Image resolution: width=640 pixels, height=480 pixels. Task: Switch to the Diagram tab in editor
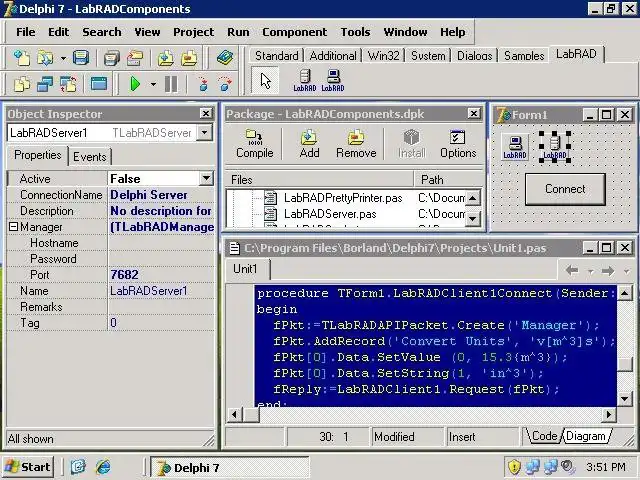(586, 436)
